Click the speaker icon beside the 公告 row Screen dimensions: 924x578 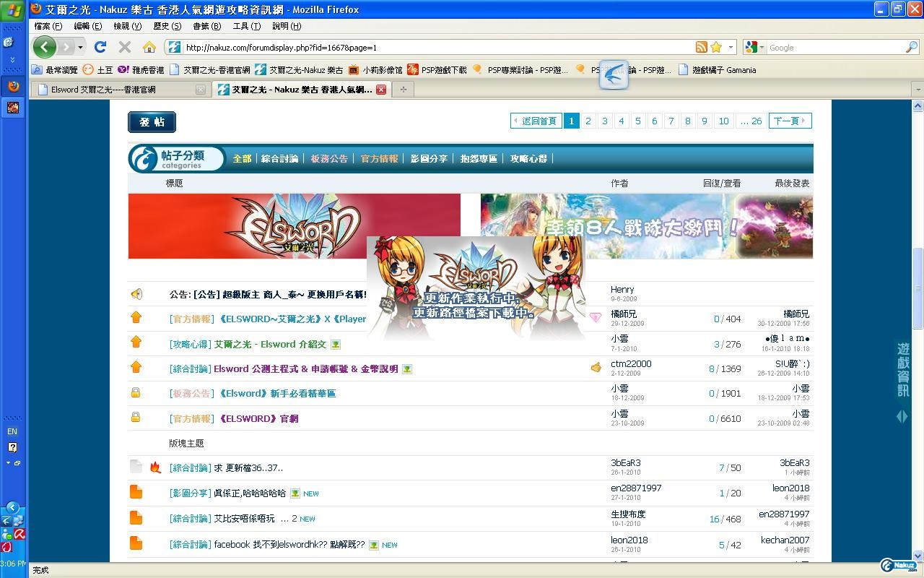pyautogui.click(x=136, y=294)
